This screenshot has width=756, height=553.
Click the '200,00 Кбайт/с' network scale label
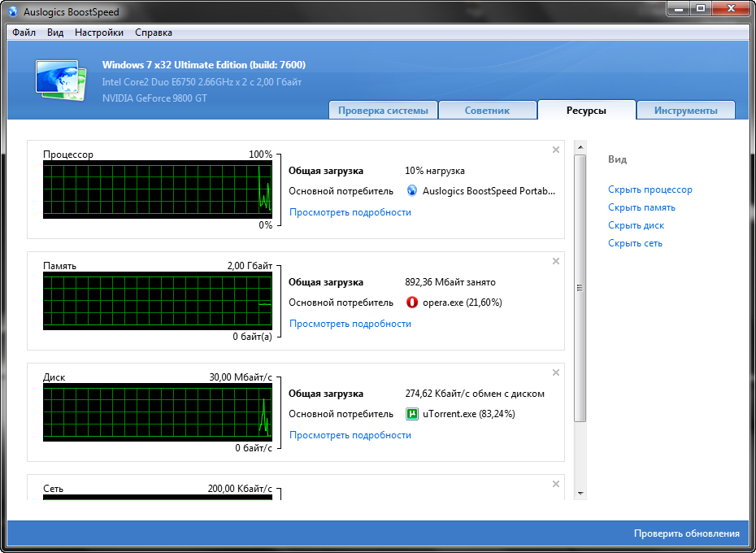(240, 489)
